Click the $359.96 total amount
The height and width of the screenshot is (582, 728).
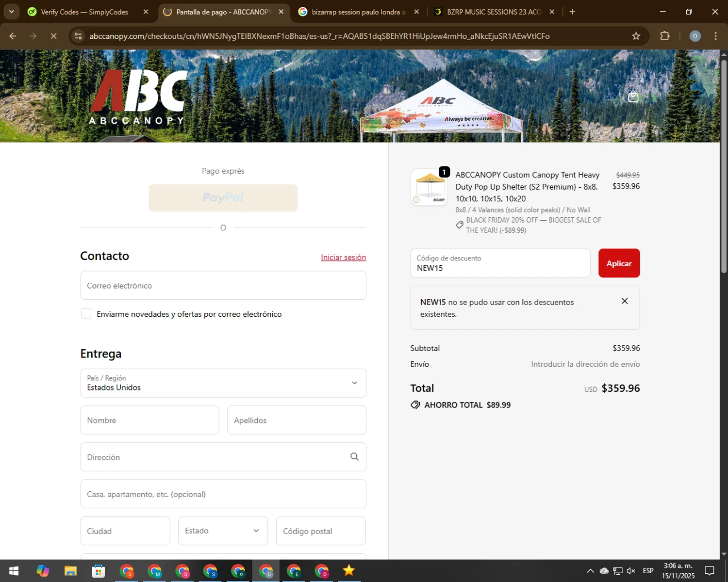click(x=621, y=388)
